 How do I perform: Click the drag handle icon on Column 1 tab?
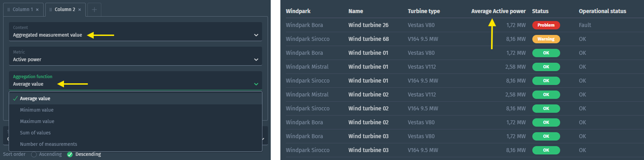point(9,9)
